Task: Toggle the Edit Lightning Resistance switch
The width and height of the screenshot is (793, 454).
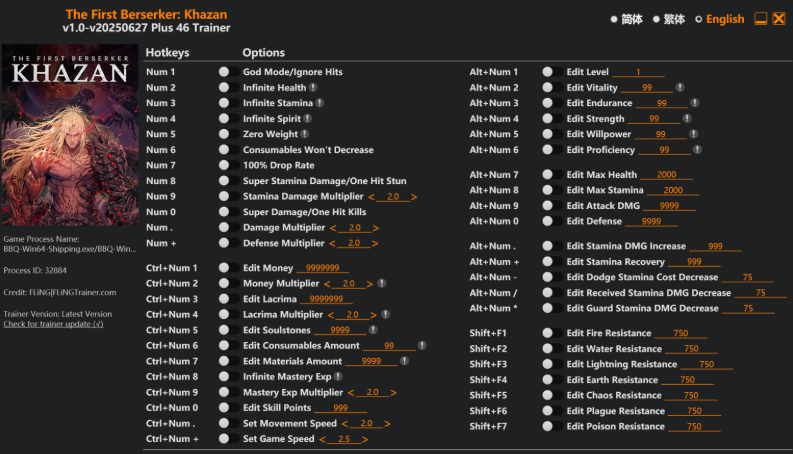Action: click(x=552, y=364)
